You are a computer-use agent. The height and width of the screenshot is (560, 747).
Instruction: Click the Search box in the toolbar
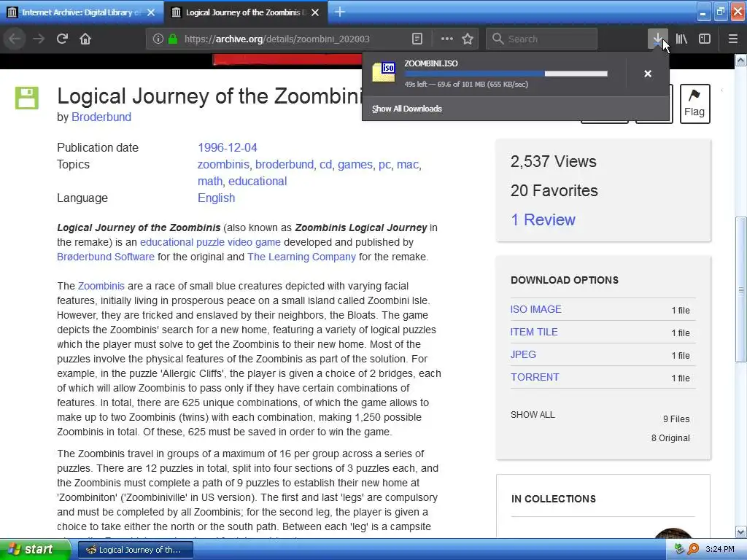click(542, 39)
